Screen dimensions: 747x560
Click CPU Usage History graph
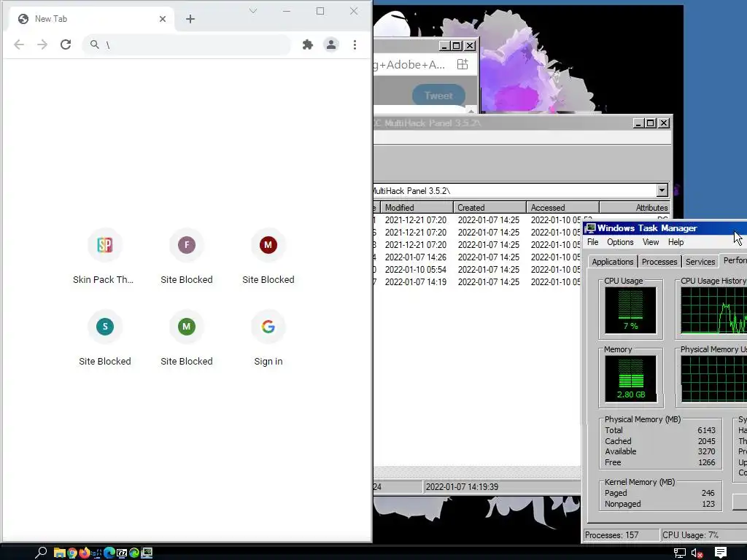pyautogui.click(x=713, y=311)
